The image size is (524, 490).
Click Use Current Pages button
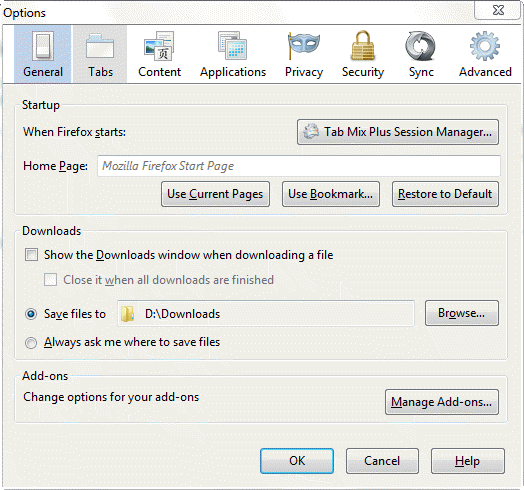215,194
